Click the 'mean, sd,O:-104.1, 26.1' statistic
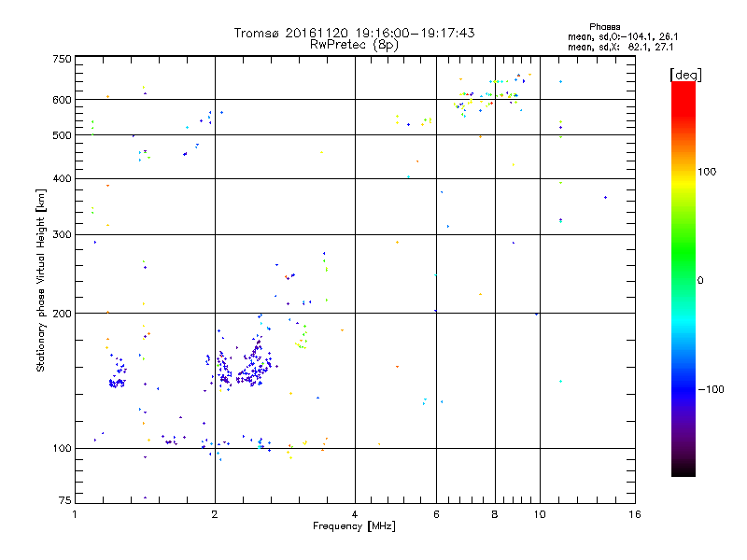 click(623, 36)
